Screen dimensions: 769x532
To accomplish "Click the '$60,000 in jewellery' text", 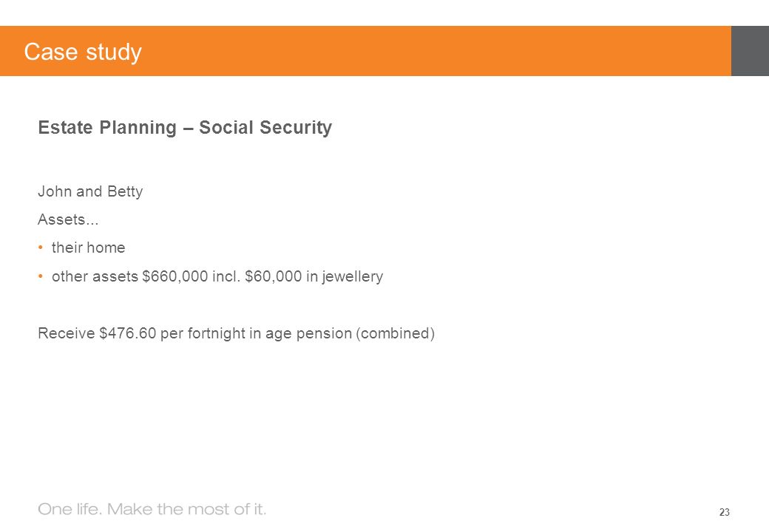I will (314, 276).
